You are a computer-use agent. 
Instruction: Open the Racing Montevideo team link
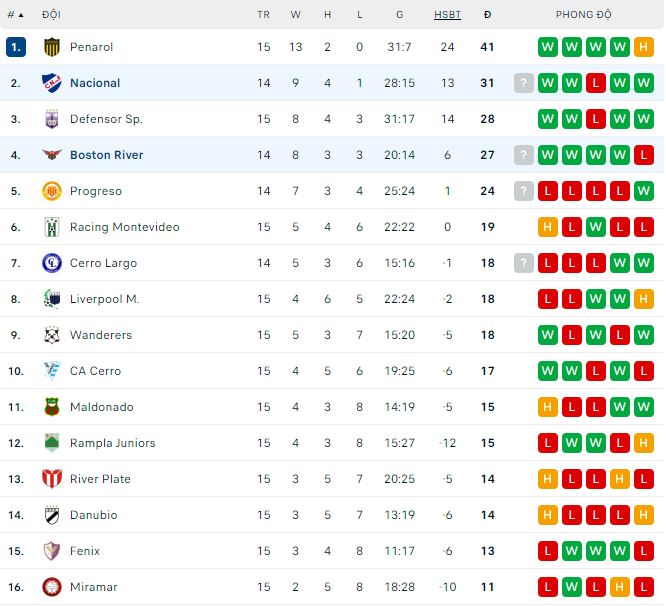coord(124,227)
